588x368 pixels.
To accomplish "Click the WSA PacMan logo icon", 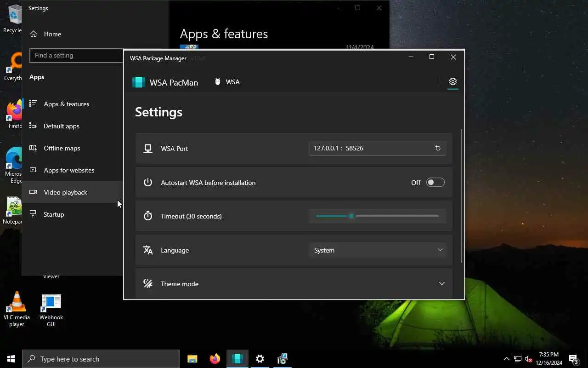I will click(x=139, y=82).
